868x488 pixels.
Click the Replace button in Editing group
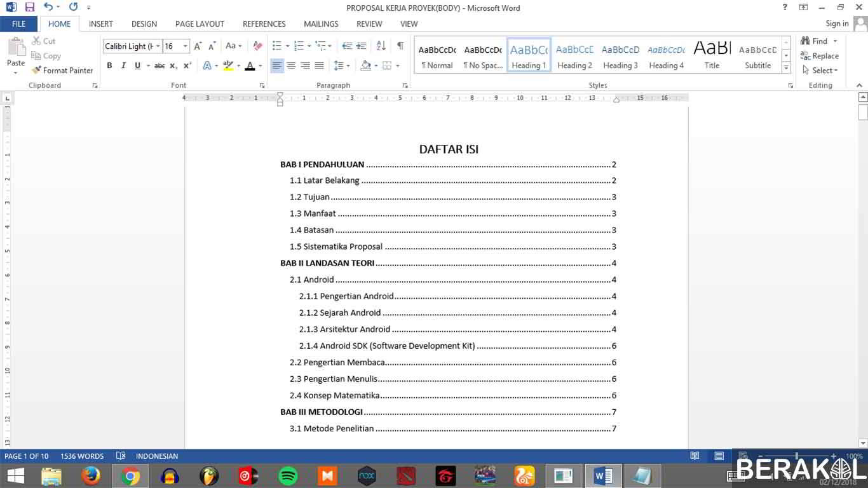point(820,56)
